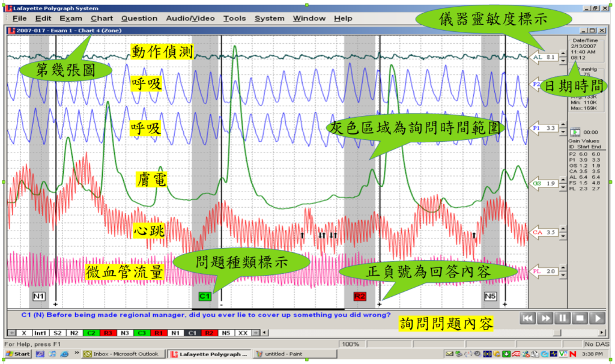Decrease GS sensitivity with the down arrow
This screenshot has width=615, height=364.
point(563,187)
